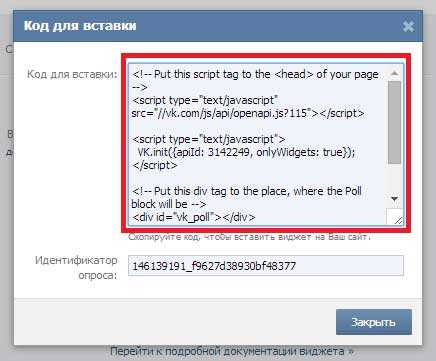
Task: Click the textarea resize grip corner
Action: tap(397, 219)
